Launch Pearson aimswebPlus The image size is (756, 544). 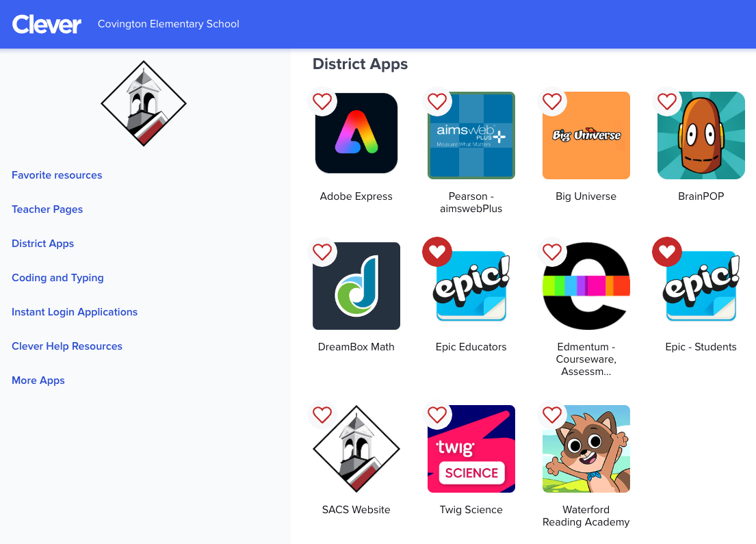471,135
